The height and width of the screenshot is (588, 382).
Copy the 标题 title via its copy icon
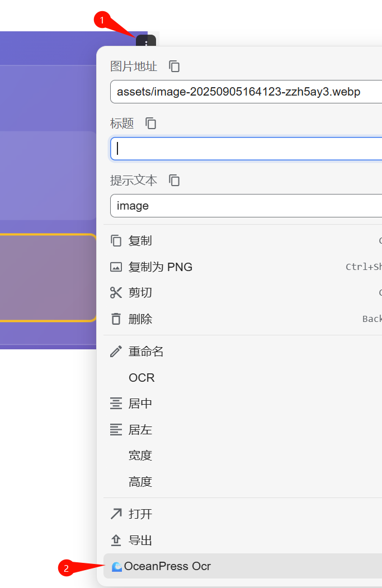click(150, 124)
